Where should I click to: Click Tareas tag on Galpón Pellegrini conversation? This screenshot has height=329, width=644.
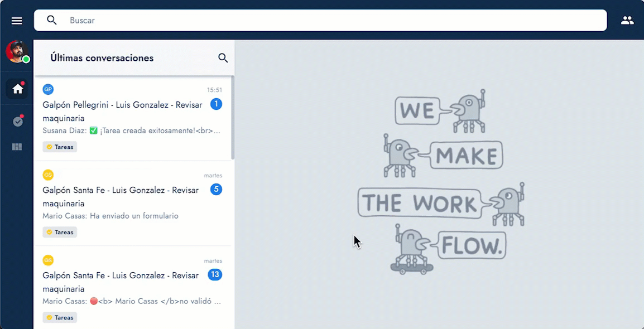pyautogui.click(x=60, y=147)
